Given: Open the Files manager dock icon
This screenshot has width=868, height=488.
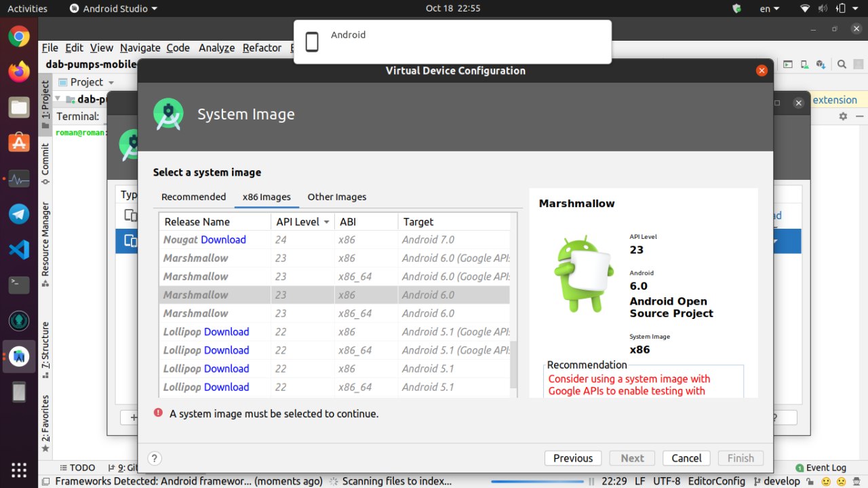Looking at the screenshot, I should [19, 107].
